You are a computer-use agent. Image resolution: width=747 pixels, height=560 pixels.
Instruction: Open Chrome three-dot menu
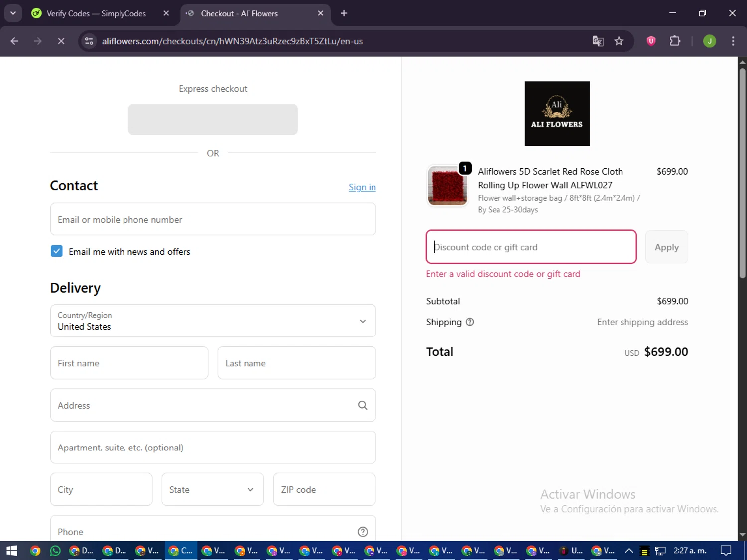[x=733, y=41]
